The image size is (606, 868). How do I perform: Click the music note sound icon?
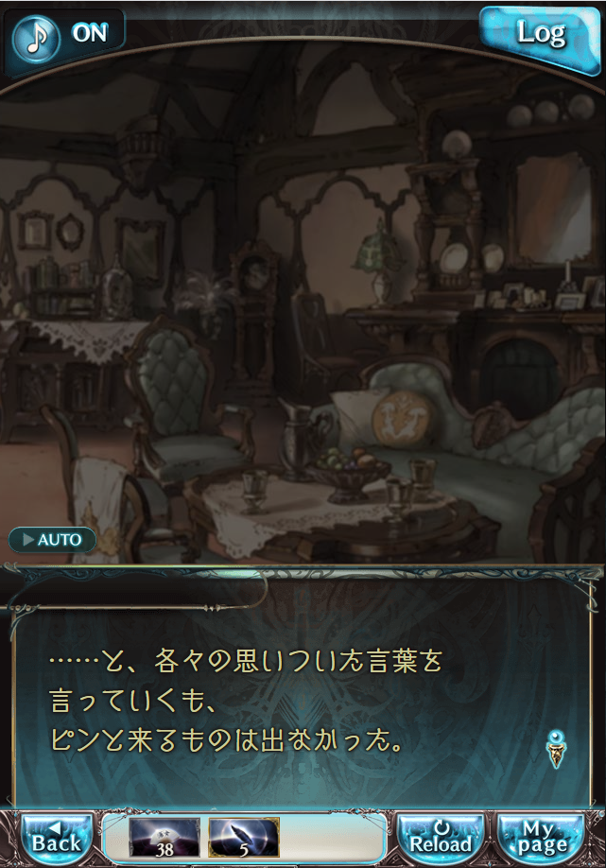[x=36, y=38]
